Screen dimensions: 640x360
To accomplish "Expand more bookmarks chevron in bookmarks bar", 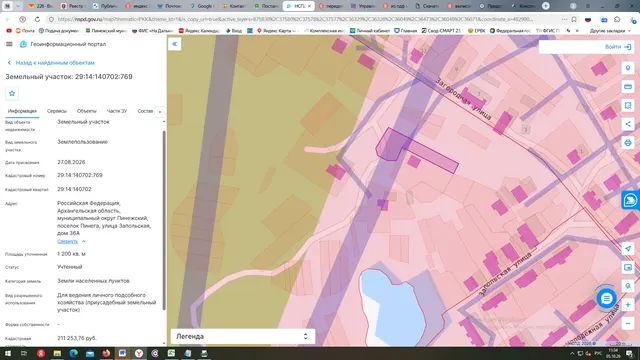I will (x=577, y=31).
